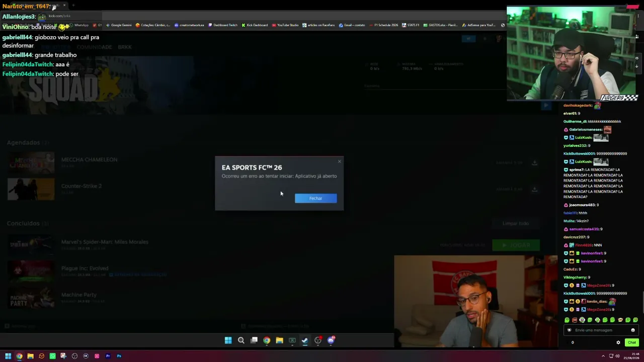Open Steam on the inner taskbar

[x=305, y=340]
